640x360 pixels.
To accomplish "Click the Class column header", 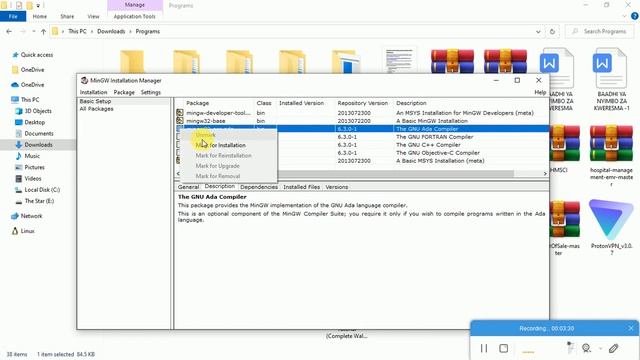I will pyautogui.click(x=264, y=103).
